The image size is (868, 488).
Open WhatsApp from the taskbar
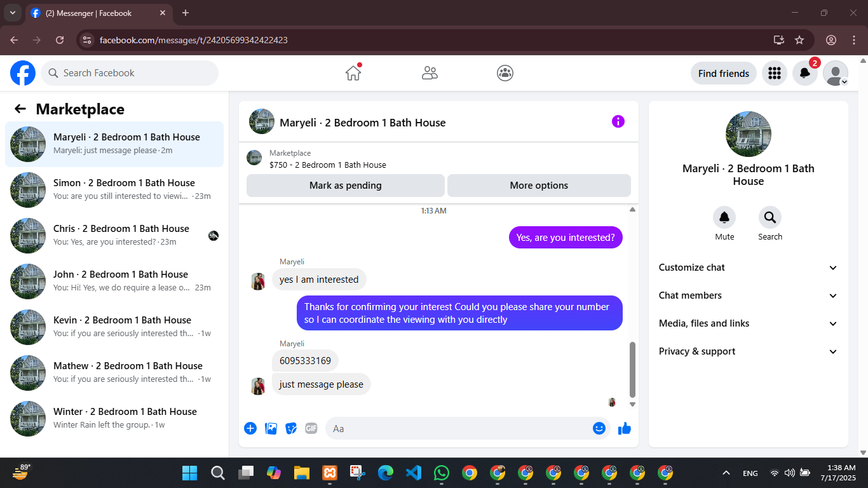pos(441,473)
